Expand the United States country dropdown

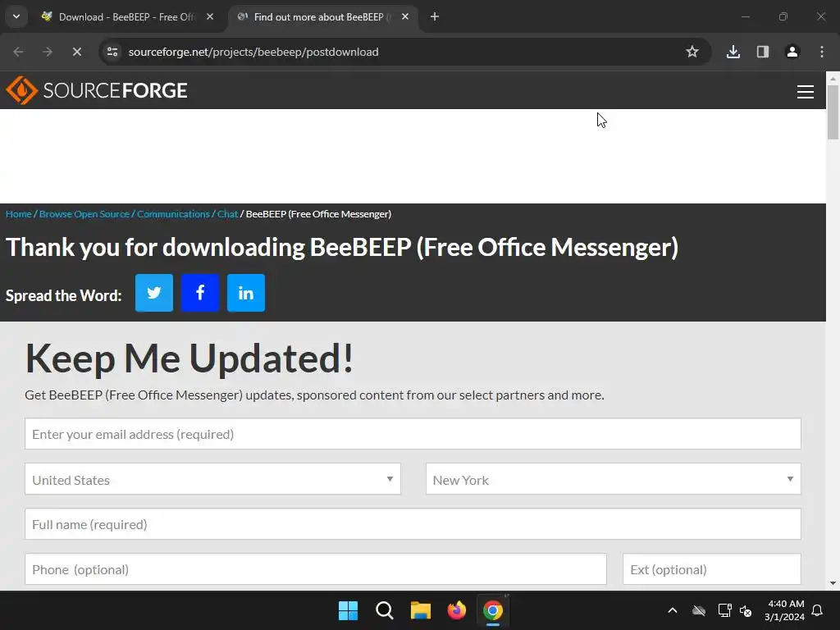(212, 479)
